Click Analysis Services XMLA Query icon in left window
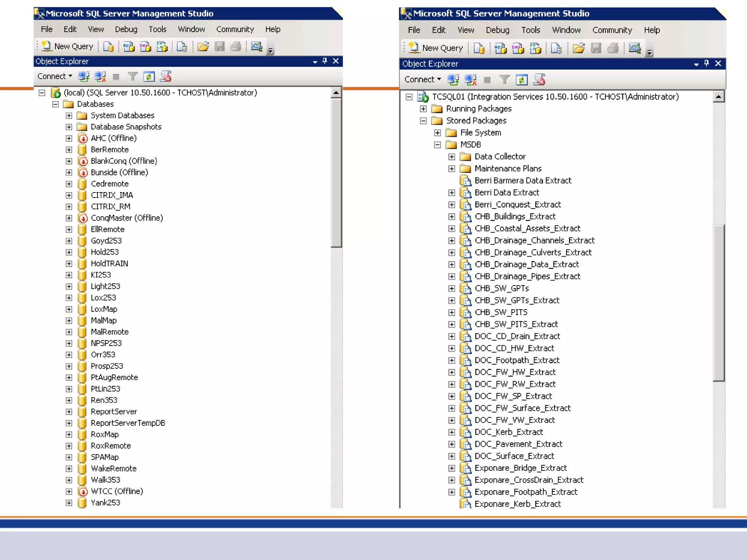This screenshot has width=747, height=560. tap(162, 46)
